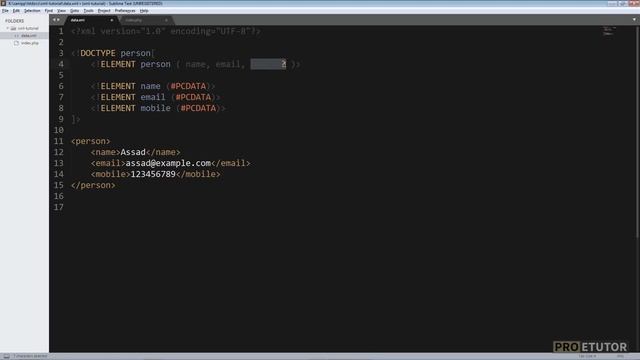
Task: Toggle the side bar switch panel icon in status bar
Action: pyautogui.click(x=7, y=356)
